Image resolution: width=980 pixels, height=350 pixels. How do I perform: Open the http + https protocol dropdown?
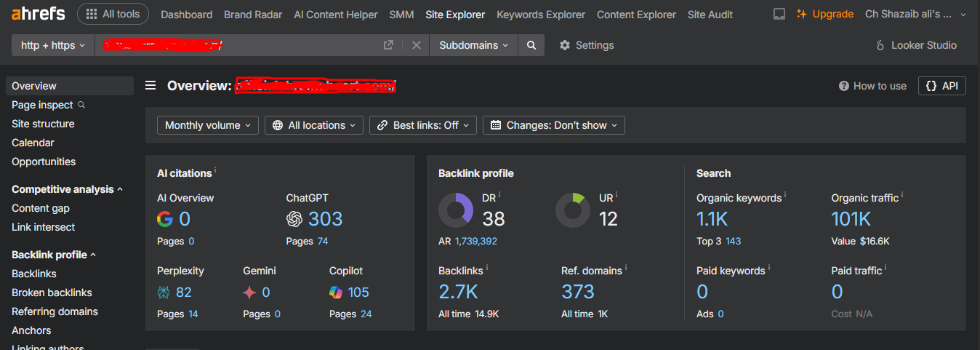[53, 45]
